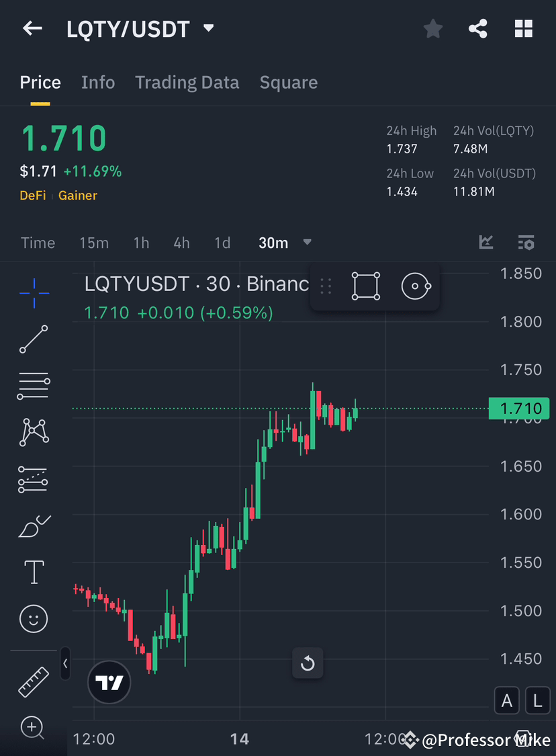Open the LQTY/USDT pair selector dropdown
The image size is (556, 756).
[x=207, y=28]
